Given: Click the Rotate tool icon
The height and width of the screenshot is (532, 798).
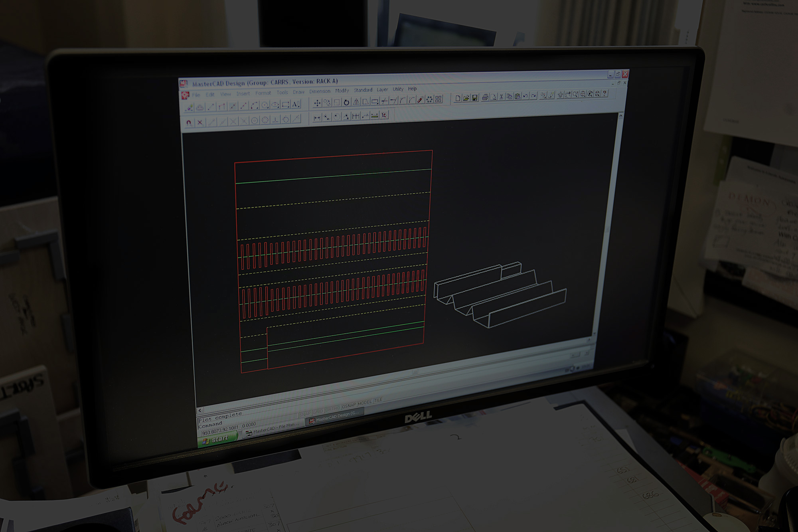Looking at the screenshot, I should [346, 103].
